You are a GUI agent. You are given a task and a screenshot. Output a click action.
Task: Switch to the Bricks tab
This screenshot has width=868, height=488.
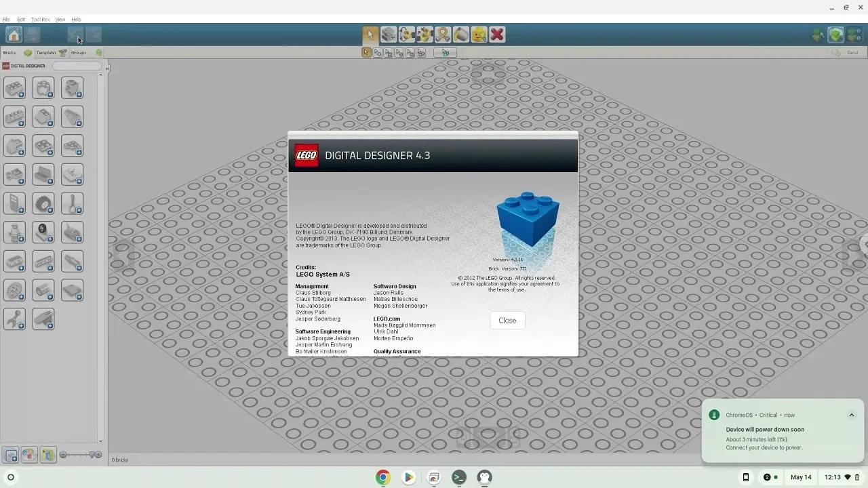[x=18, y=53]
